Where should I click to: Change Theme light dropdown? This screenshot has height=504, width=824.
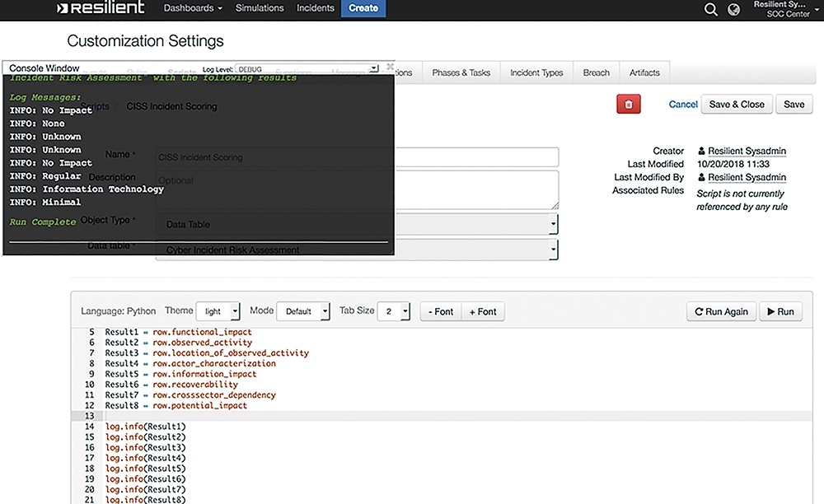218,311
